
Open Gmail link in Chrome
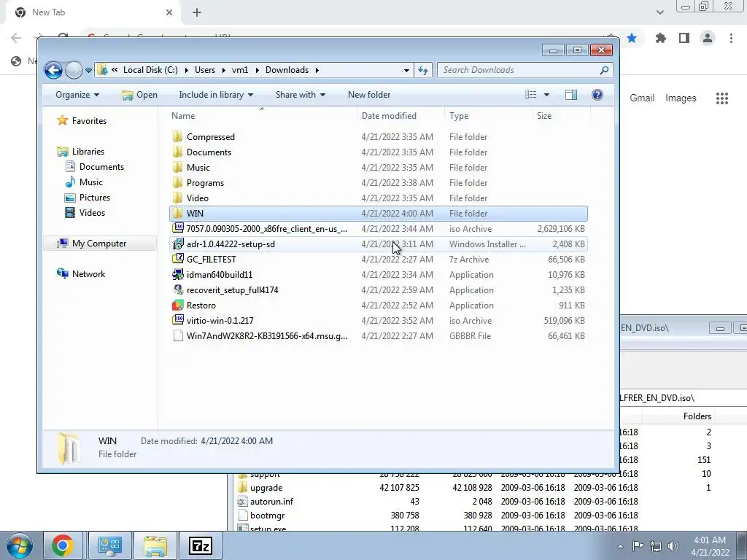point(642,98)
